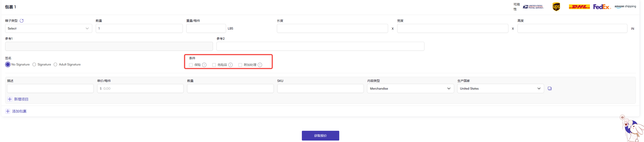Viewport: 644px width, 142px height.
Task: Click the info icon next to 危险品
Action: [231, 65]
